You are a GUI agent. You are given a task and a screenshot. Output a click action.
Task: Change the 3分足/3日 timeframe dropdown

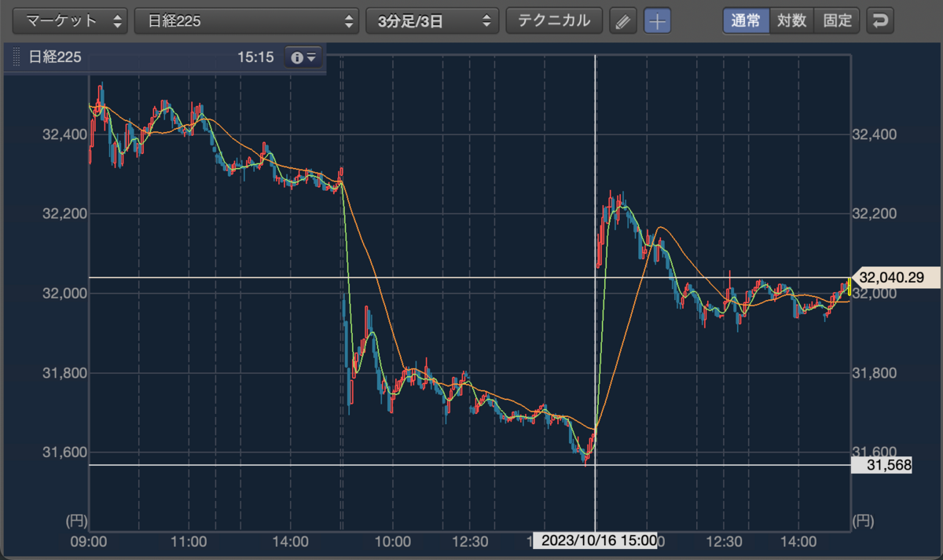432,21
